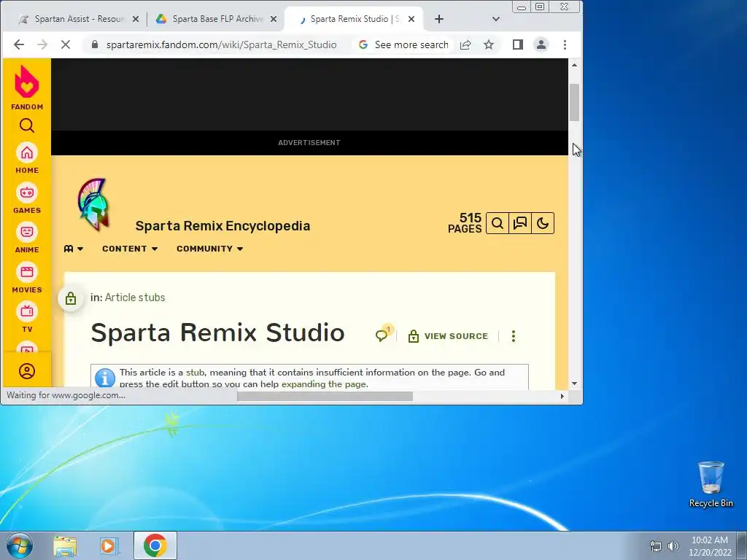Viewport: 747px width, 560px height.
Task: Open the TV section icon
Action: (x=27, y=312)
